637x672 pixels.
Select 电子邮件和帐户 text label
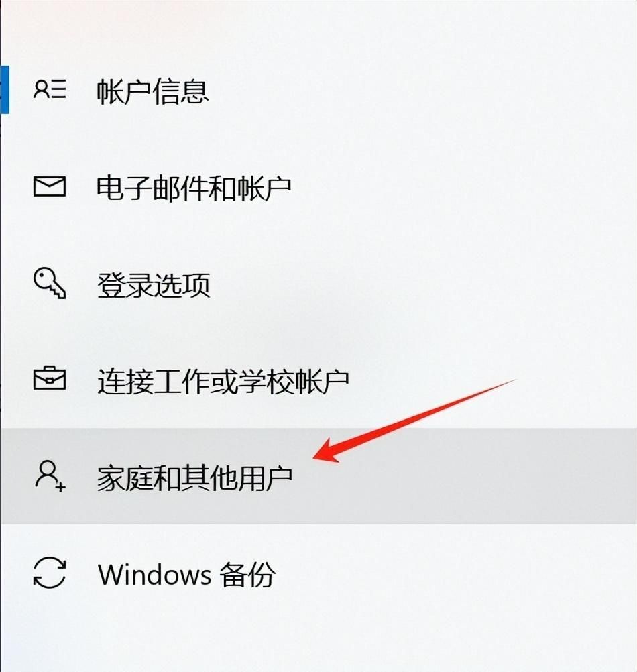point(194,188)
